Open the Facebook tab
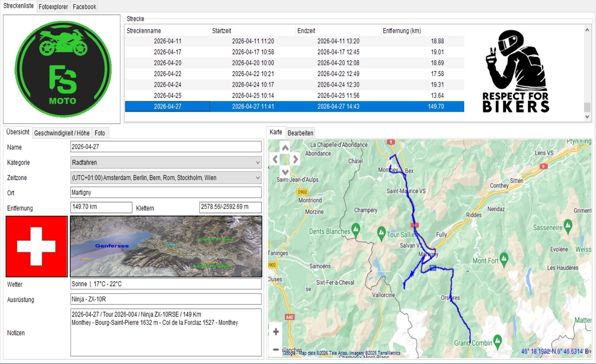This screenshot has width=596, height=364. pyautogui.click(x=84, y=7)
